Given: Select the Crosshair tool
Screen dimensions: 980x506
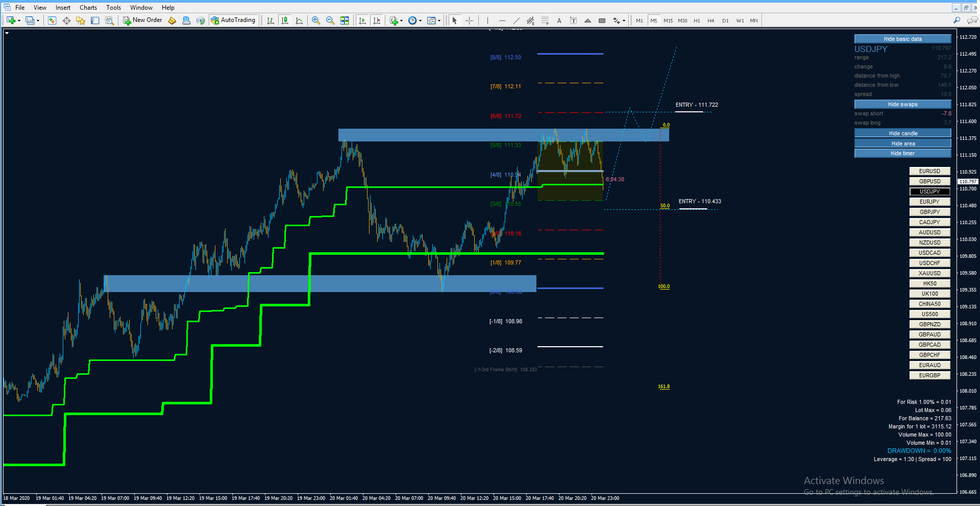Looking at the screenshot, I should pos(469,20).
